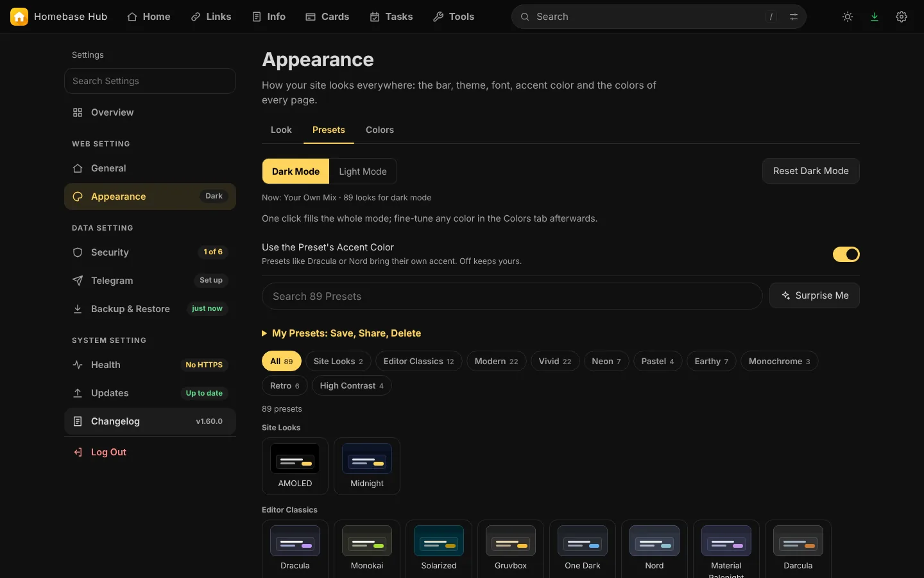Expand My Presets: Save, Share, Delete
Viewport: 924px width, 578px height.
(x=341, y=333)
